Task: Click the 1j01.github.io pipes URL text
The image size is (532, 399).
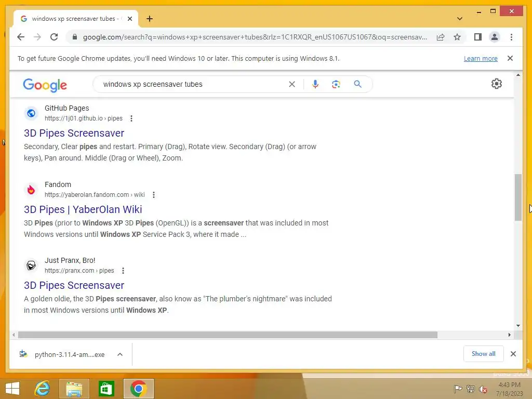Action: point(84,118)
